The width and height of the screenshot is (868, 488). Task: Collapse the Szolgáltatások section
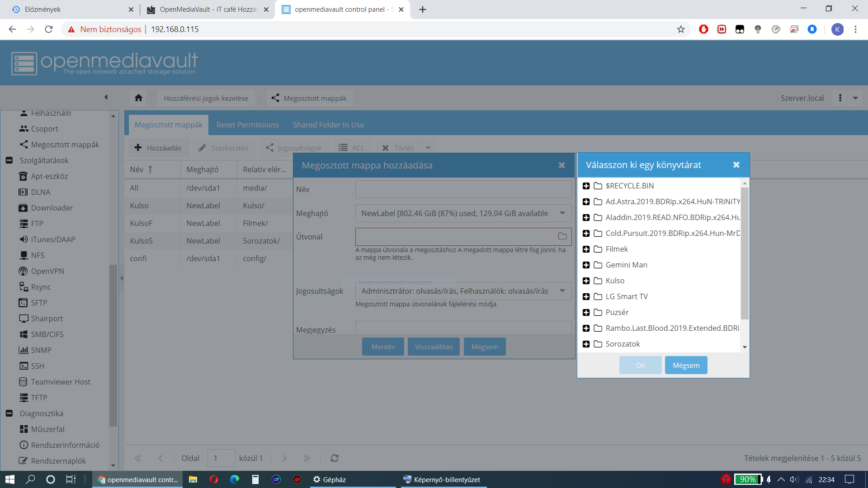pos(9,160)
